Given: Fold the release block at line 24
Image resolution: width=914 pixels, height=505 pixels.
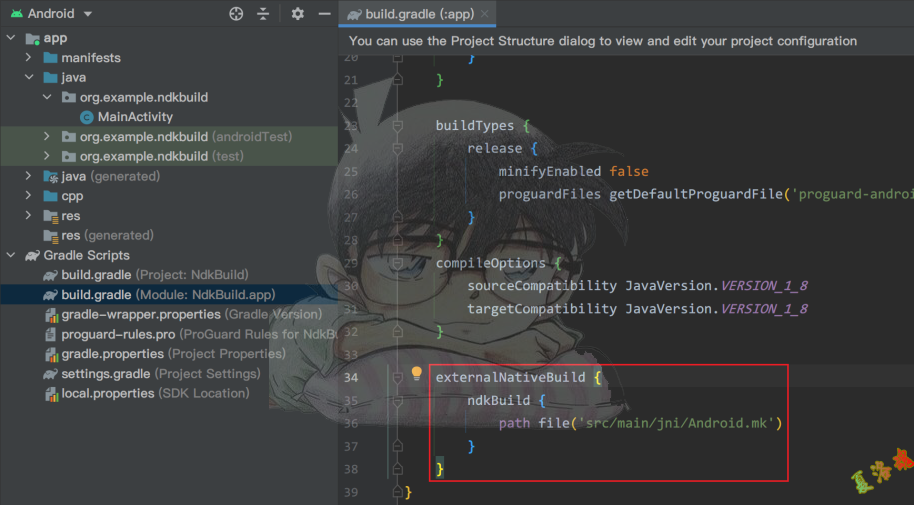Looking at the screenshot, I should pyautogui.click(x=398, y=149).
